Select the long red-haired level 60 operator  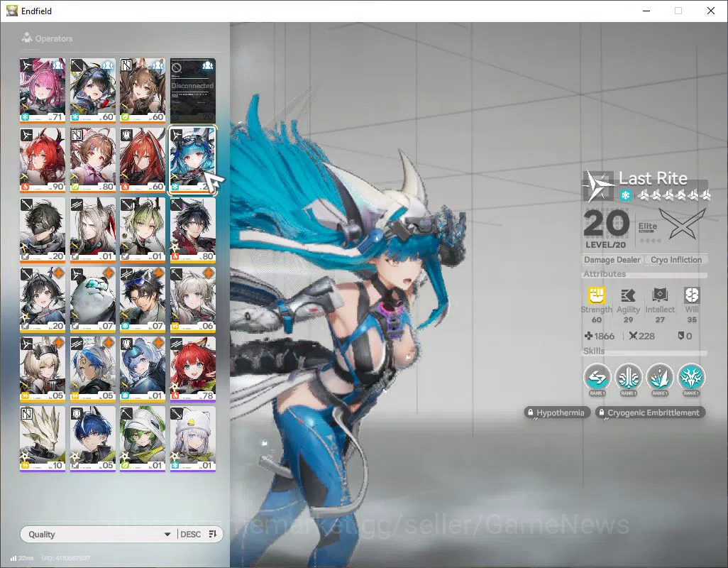(143, 160)
